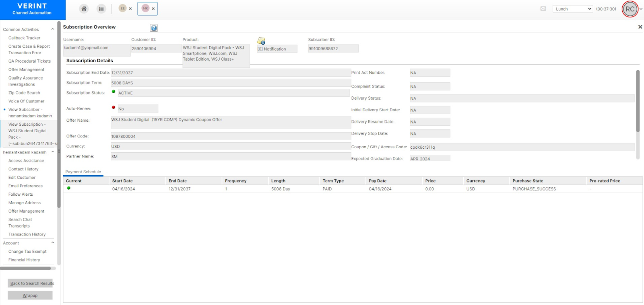Collapse the Common Activities section
644x305 pixels.
[52, 29]
